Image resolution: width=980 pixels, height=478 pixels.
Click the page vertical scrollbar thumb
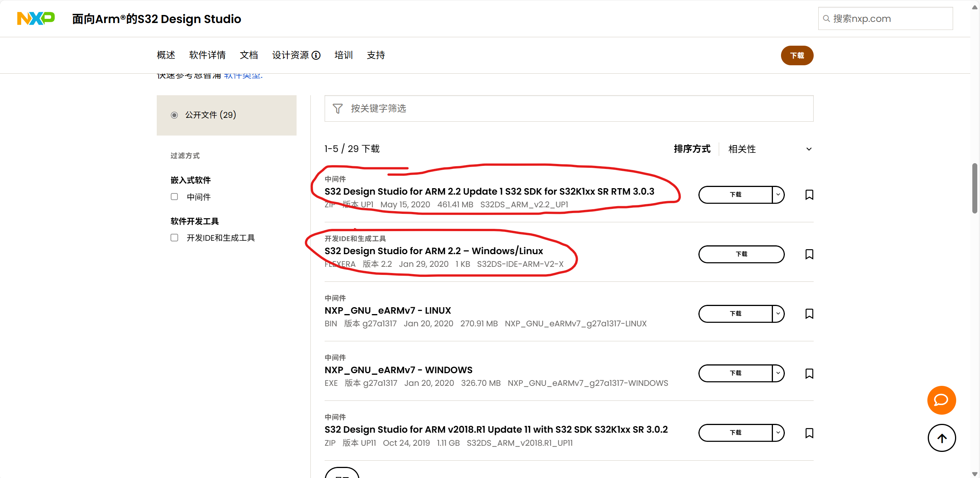[975, 188]
